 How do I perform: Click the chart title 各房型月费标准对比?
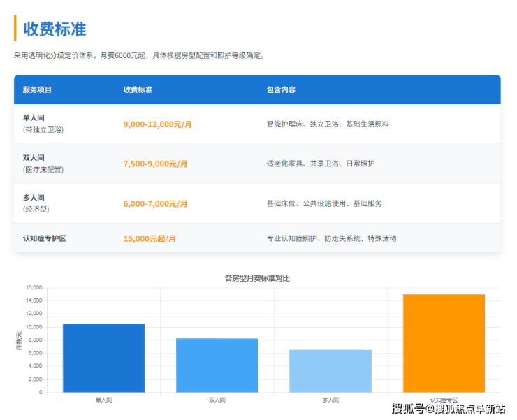click(x=257, y=278)
